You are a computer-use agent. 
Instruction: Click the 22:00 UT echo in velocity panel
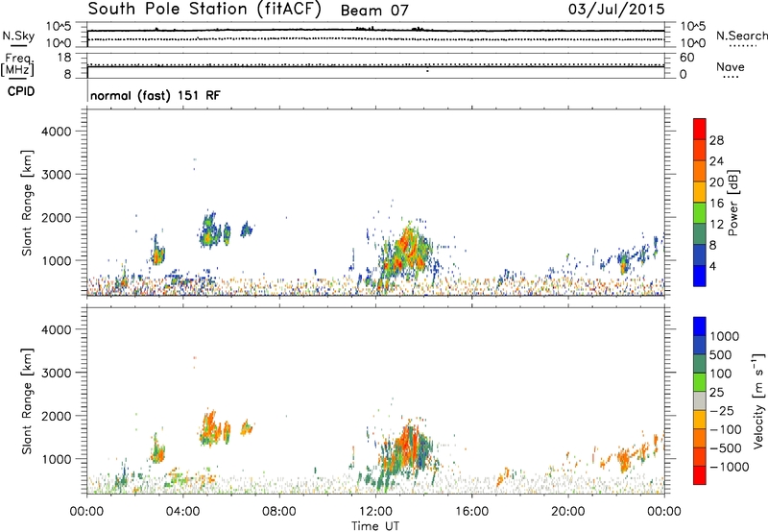click(623, 461)
